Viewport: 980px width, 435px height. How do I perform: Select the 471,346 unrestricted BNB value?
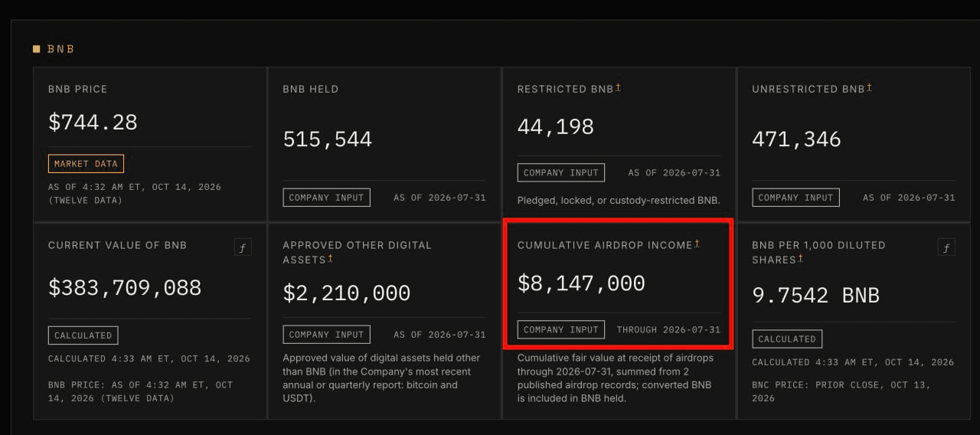[796, 139]
